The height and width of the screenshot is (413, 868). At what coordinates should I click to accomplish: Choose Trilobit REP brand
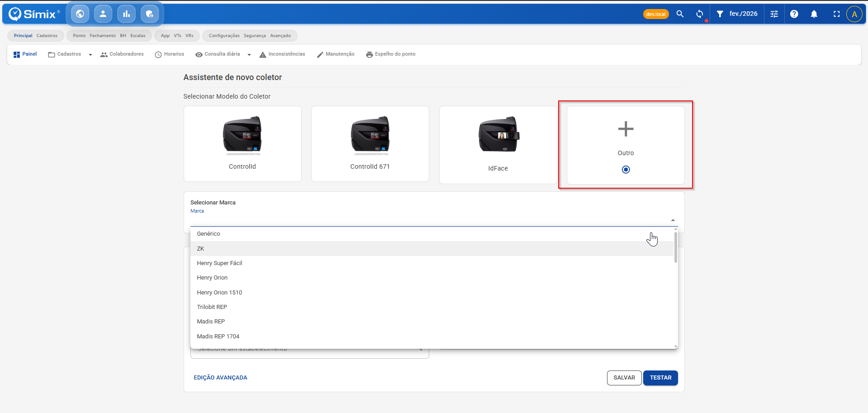[x=432, y=307]
